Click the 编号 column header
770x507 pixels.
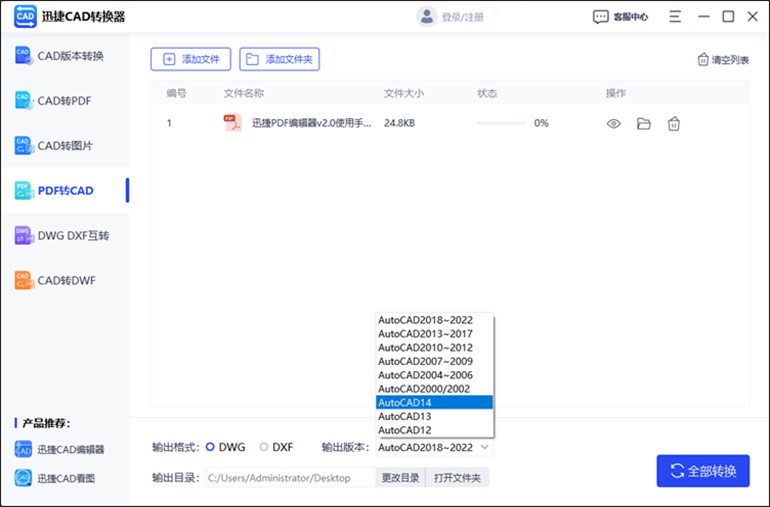click(x=176, y=93)
